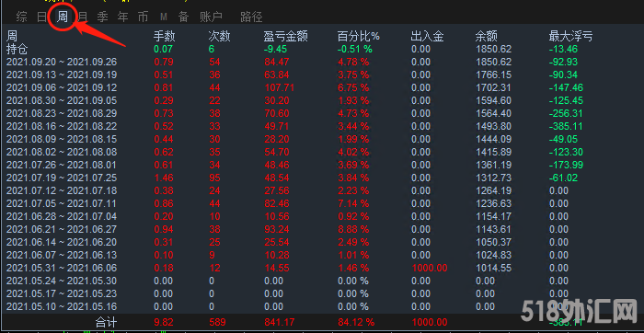
Task: Click the 持仓 profit value -9.45
Action: [275, 50]
